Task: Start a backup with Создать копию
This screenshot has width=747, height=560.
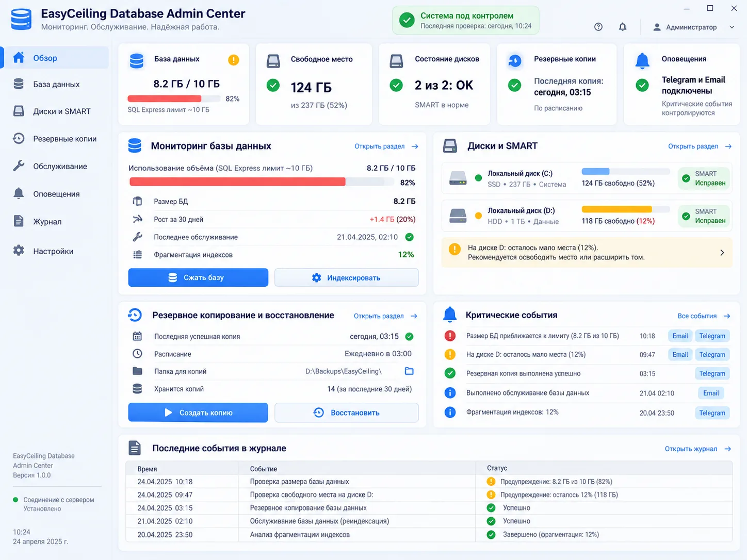Action: 198,413
